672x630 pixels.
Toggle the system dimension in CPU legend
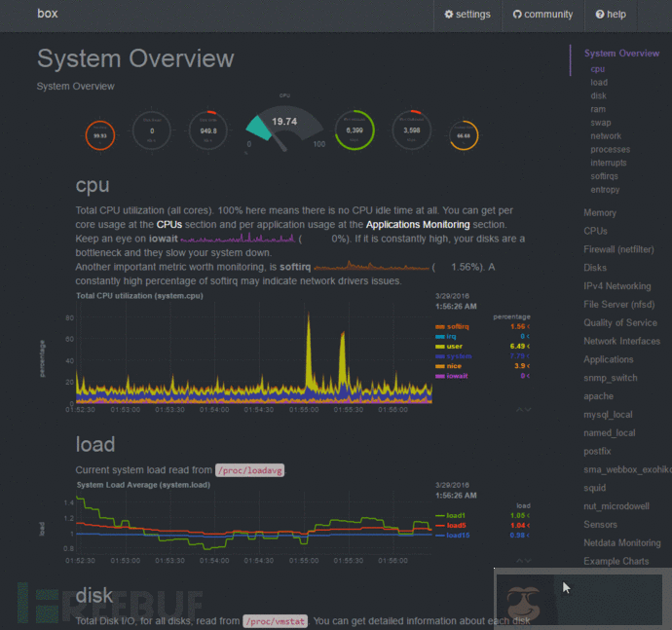point(454,356)
